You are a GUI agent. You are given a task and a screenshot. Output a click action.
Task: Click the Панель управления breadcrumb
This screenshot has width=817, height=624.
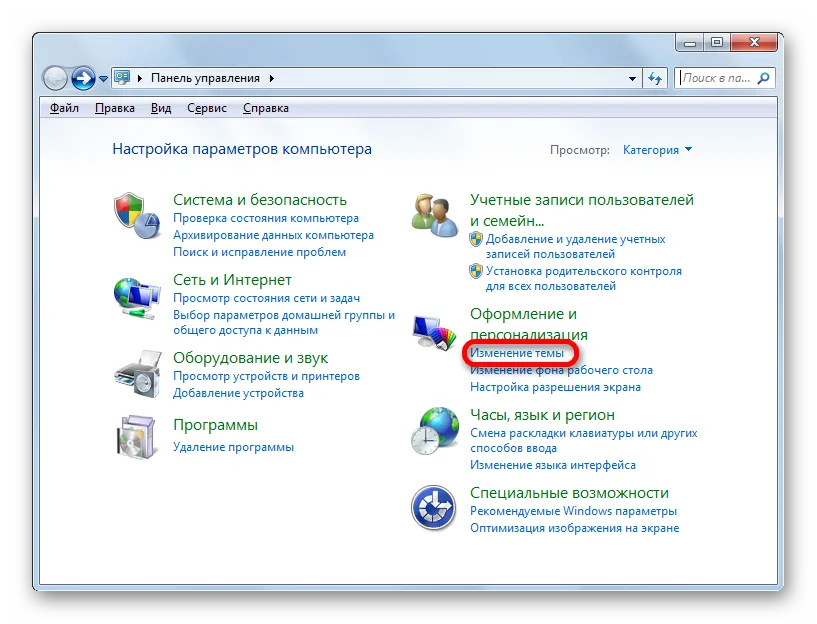click(x=205, y=78)
